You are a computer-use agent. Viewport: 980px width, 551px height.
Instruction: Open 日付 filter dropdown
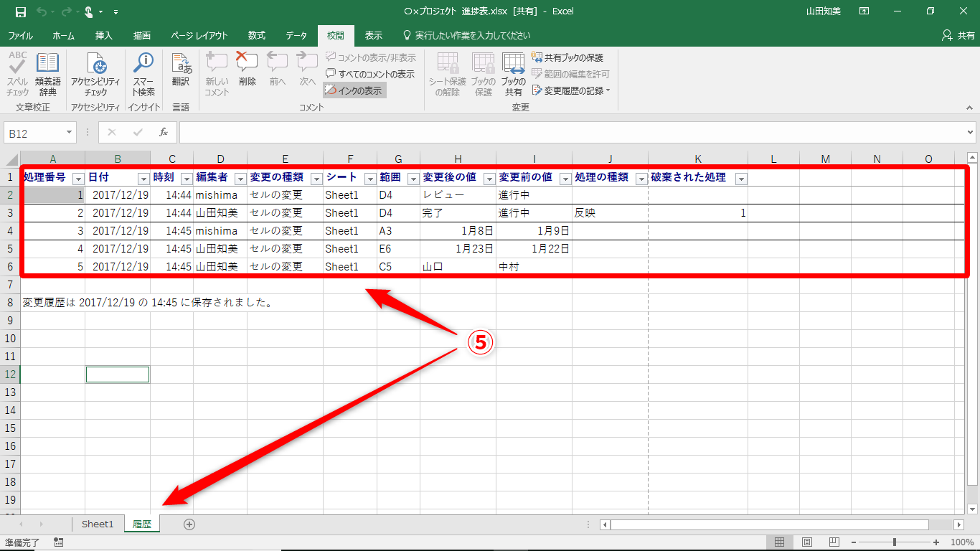143,179
